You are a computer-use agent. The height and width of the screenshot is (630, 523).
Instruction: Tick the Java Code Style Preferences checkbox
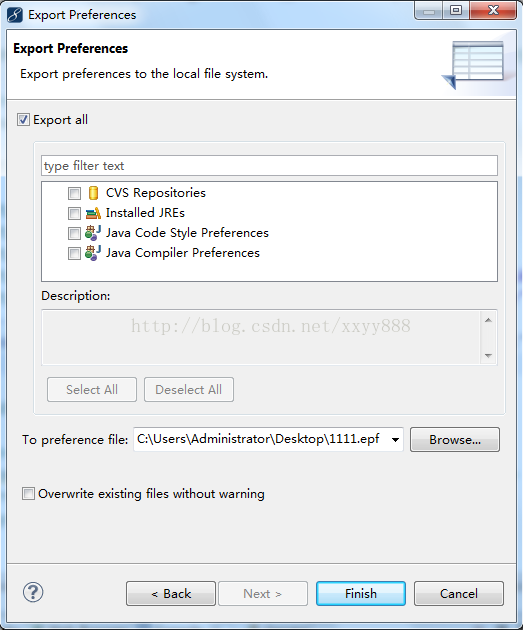[74, 233]
